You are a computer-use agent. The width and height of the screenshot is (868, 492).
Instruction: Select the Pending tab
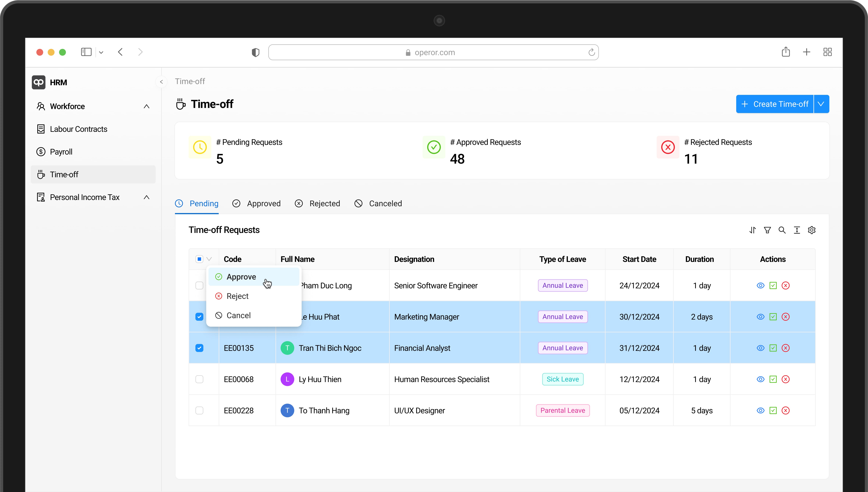[x=197, y=203]
